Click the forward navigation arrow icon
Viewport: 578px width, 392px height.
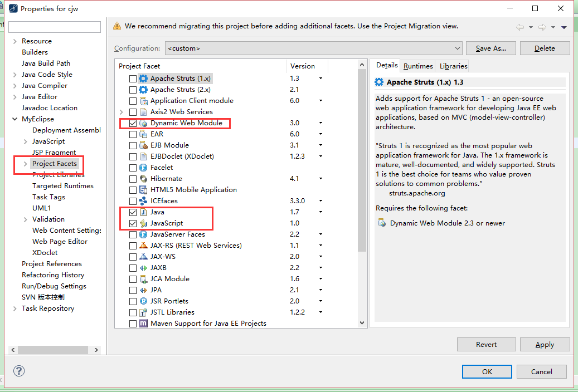coord(542,27)
